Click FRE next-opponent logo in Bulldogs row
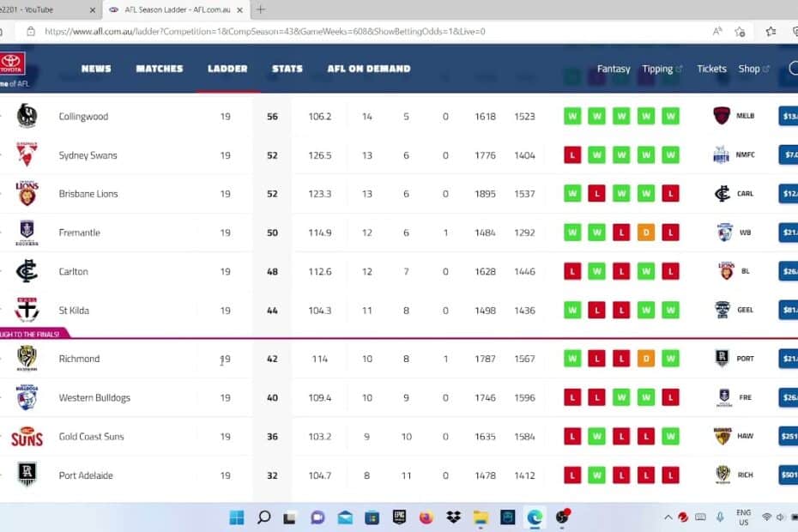This screenshot has width=798, height=532. 724,397
